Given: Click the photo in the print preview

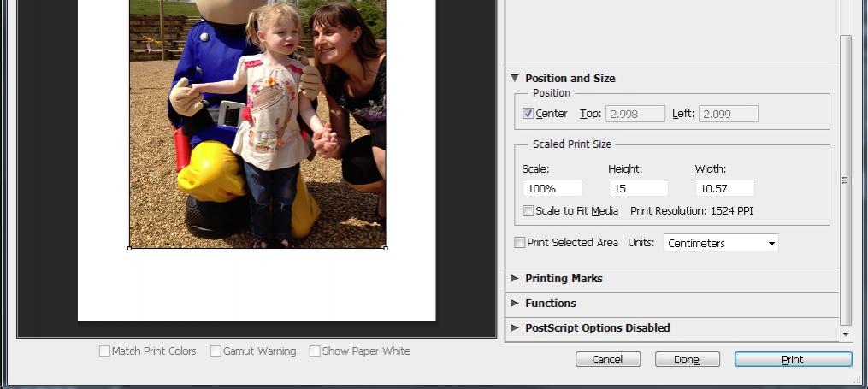Looking at the screenshot, I should tap(257, 124).
